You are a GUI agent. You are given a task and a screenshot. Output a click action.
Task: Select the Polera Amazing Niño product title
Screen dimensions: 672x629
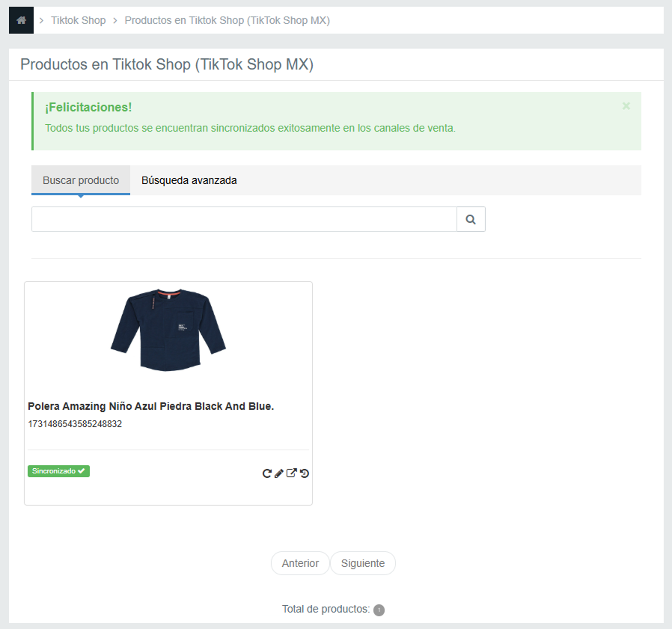coord(151,406)
